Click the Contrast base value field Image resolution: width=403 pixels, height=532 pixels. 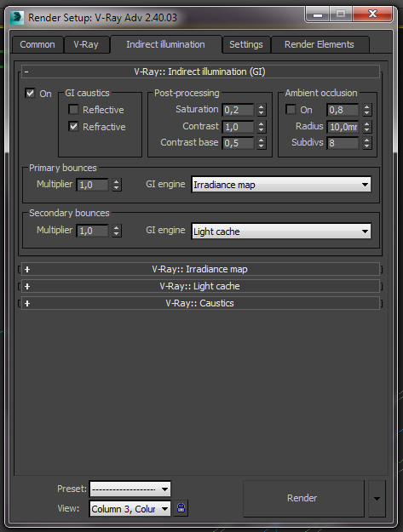click(x=239, y=143)
